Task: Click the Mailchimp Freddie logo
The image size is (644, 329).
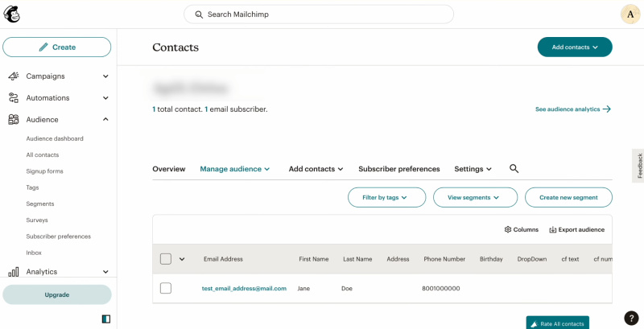Action: click(x=11, y=14)
